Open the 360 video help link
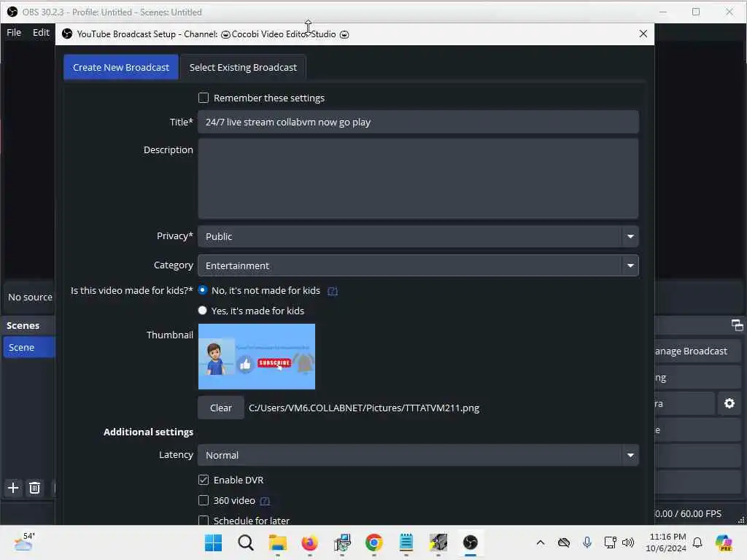 (x=265, y=501)
